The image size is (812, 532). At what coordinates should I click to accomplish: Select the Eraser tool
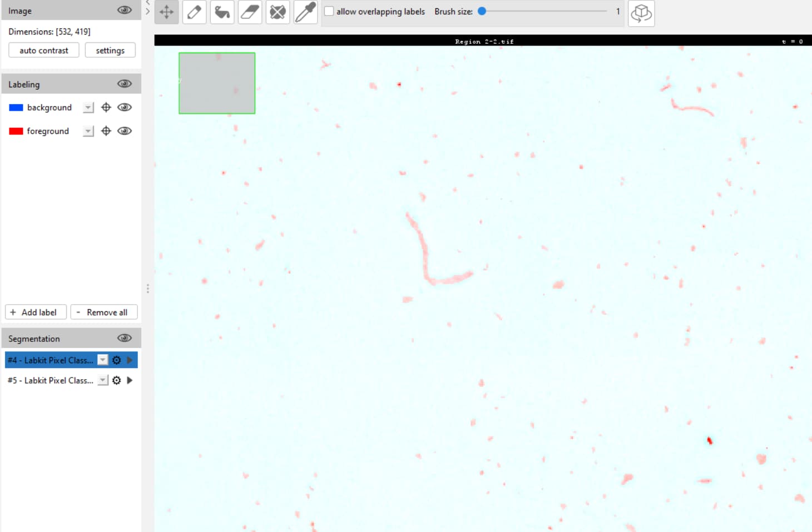point(250,12)
